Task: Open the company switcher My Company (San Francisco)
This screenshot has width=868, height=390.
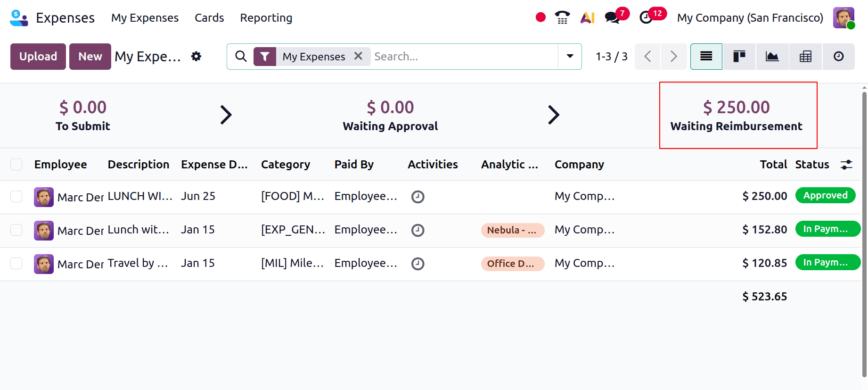Action: click(750, 18)
